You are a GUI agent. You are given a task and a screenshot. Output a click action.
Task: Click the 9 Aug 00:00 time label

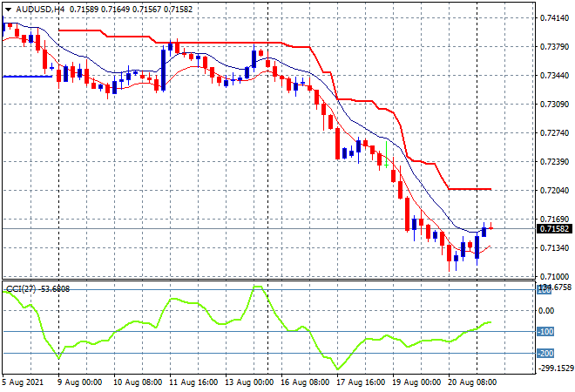(80, 382)
